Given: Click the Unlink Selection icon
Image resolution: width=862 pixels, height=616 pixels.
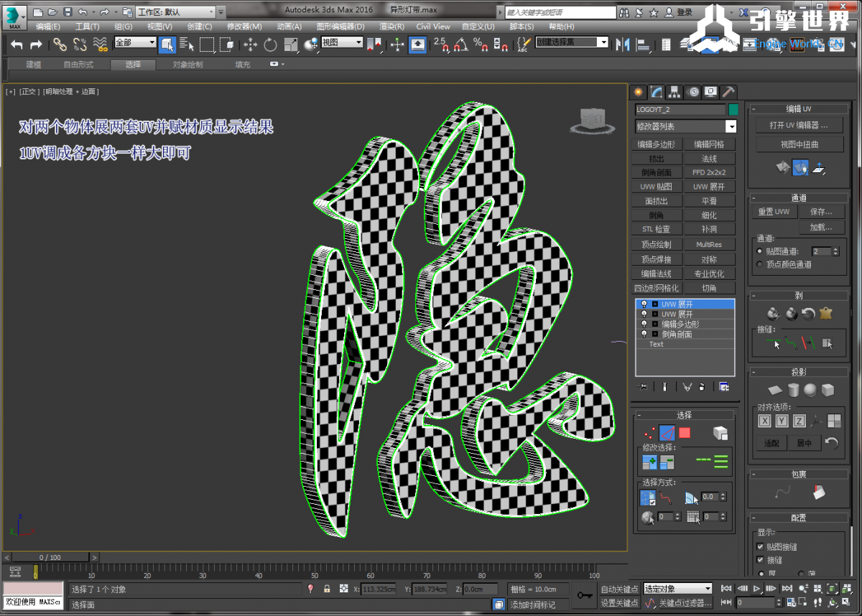Looking at the screenshot, I should (x=80, y=45).
